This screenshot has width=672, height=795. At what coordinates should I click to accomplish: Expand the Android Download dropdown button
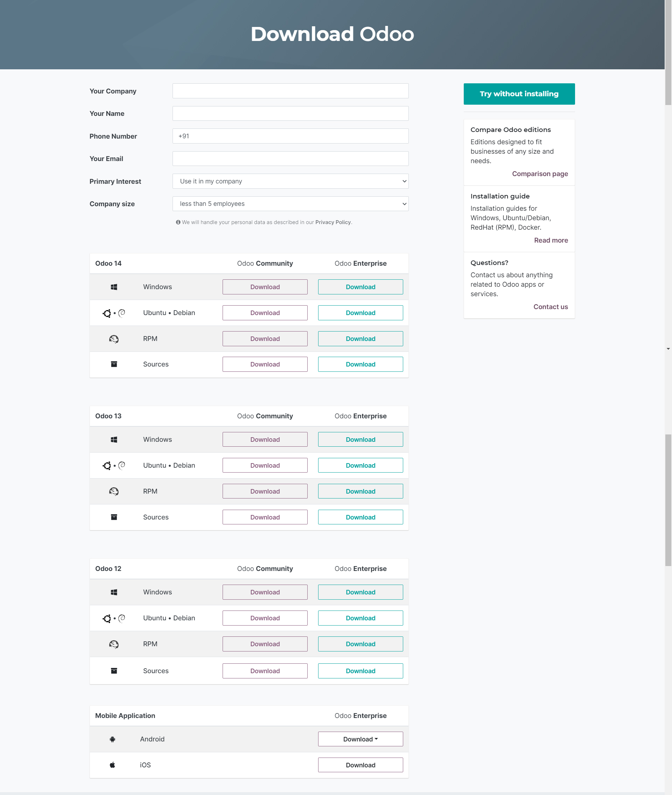tap(360, 739)
